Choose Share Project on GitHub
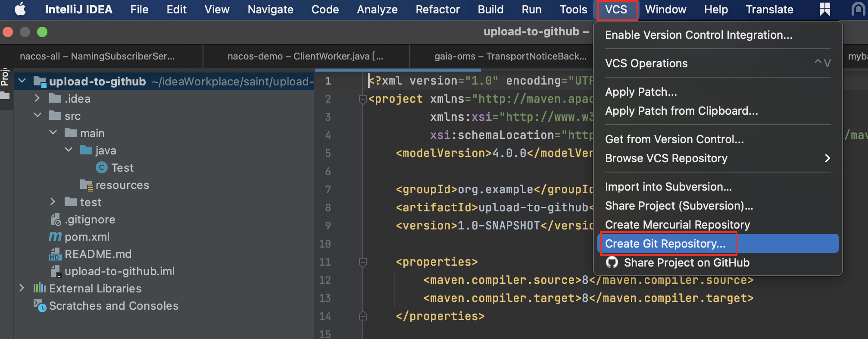Screen dimensions: 868x339 tap(718, 263)
